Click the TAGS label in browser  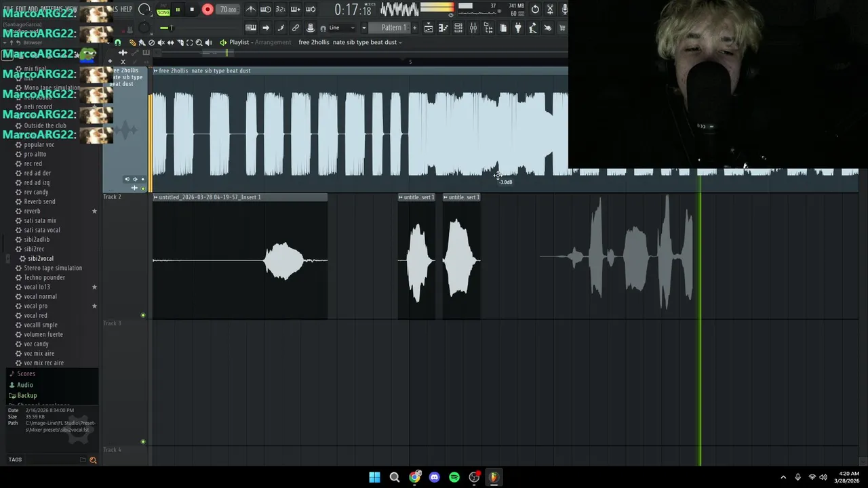click(x=15, y=460)
